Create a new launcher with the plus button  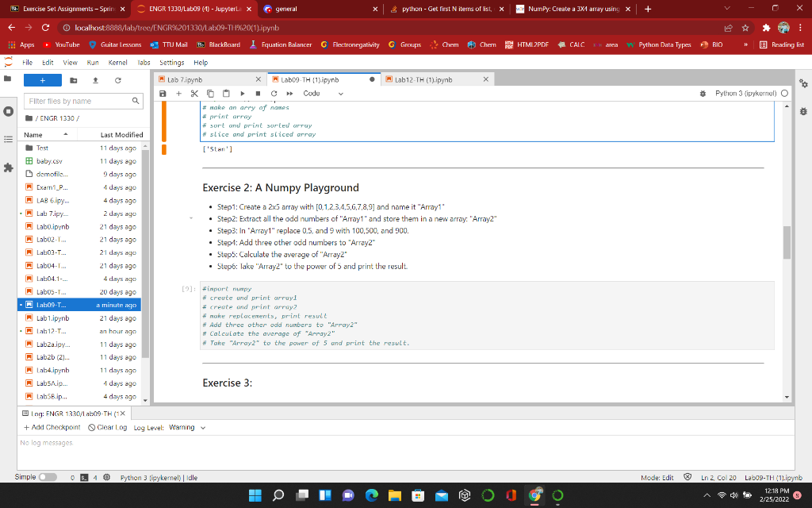pyautogui.click(x=42, y=80)
